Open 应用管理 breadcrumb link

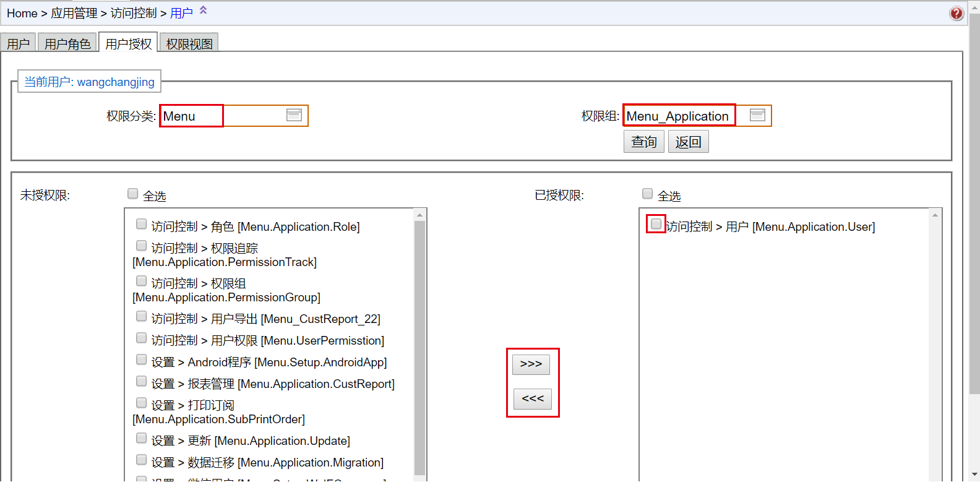[x=74, y=13]
